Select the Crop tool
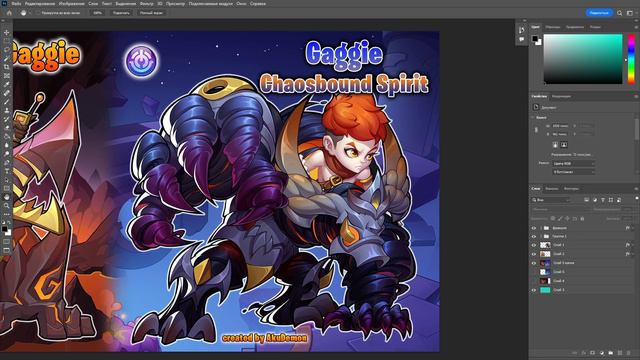This screenshot has width=640, height=360. [x=7, y=67]
